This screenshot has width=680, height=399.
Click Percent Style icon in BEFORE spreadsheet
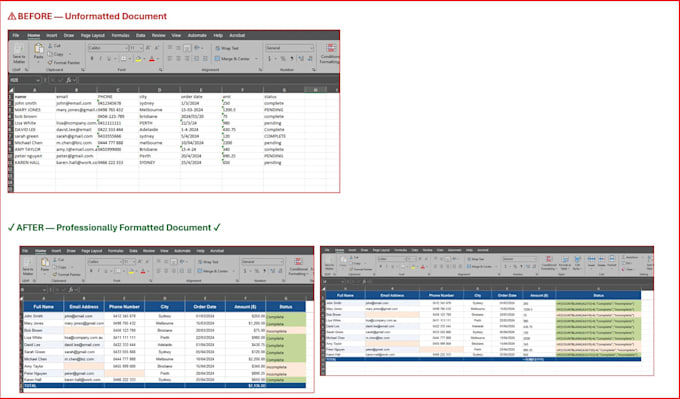283,59
